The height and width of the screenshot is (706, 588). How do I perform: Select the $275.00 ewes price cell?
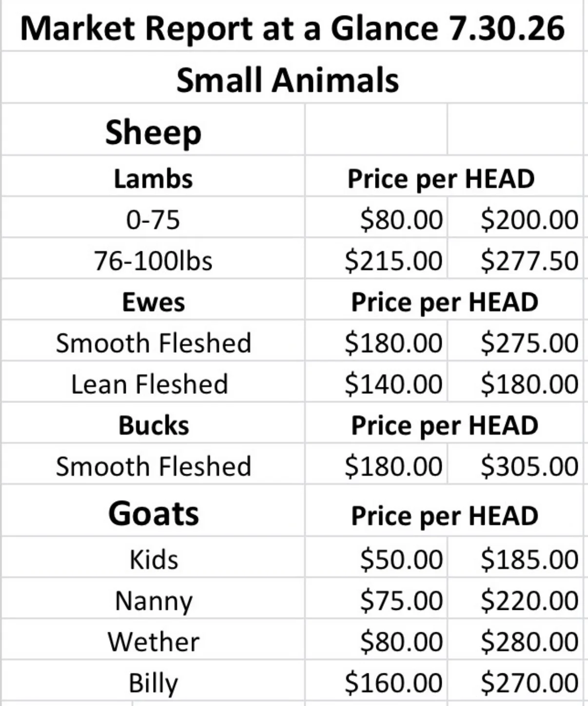click(515, 341)
